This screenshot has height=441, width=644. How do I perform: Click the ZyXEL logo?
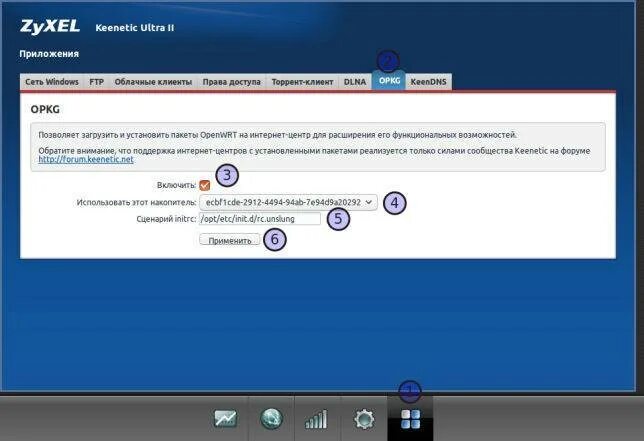pos(50,27)
